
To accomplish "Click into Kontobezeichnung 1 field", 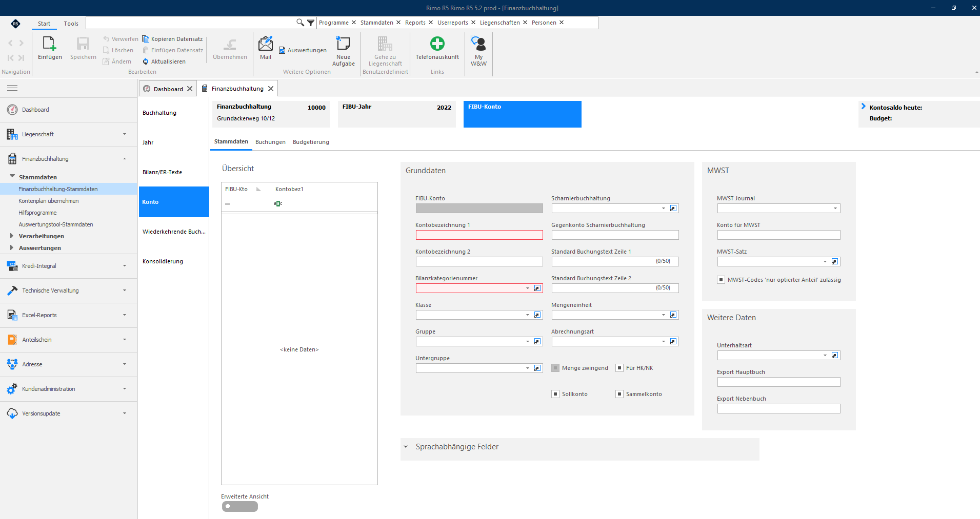I will pyautogui.click(x=479, y=235).
